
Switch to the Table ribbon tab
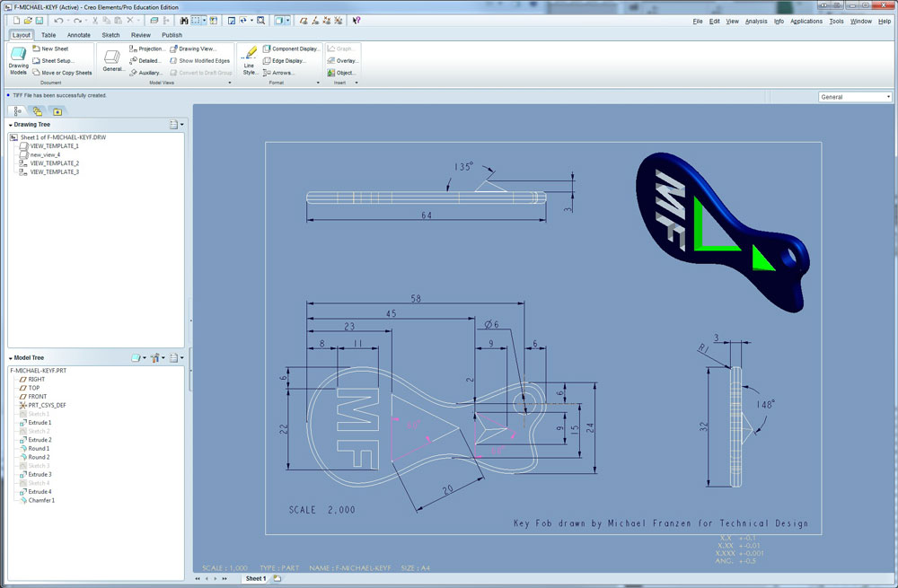pyautogui.click(x=48, y=35)
